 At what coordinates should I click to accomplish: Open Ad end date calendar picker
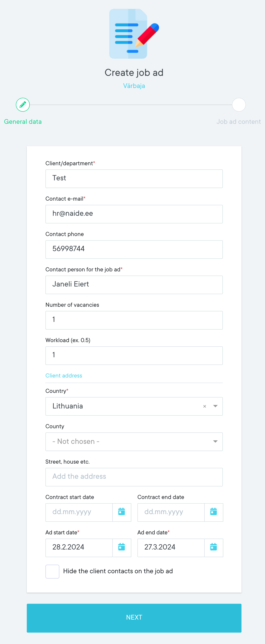[214, 547]
